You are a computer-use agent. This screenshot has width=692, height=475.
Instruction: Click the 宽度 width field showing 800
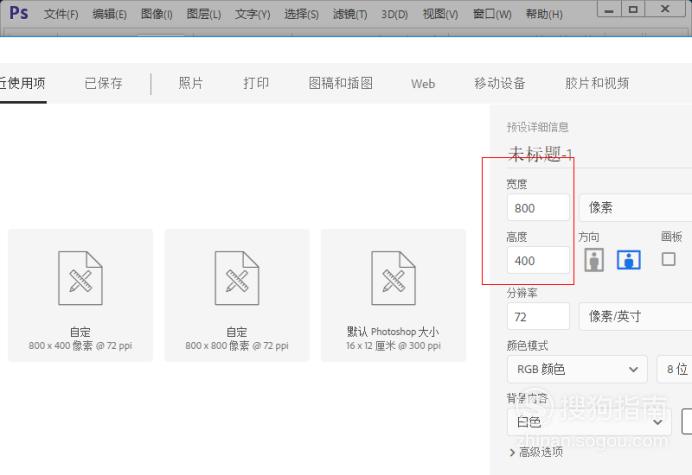(x=538, y=207)
